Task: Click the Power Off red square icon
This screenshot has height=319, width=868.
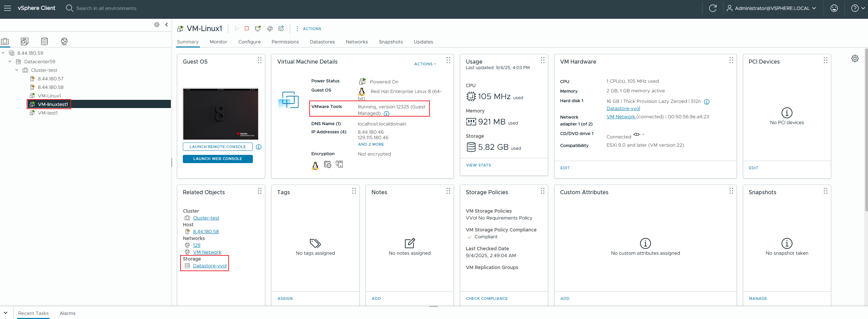Action: [x=247, y=28]
